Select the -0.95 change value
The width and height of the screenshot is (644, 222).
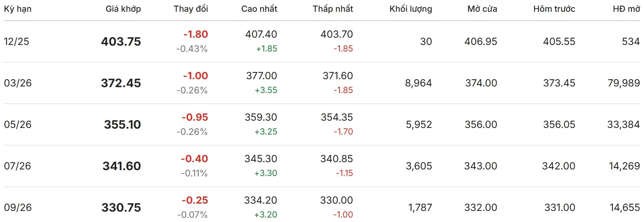pyautogui.click(x=195, y=117)
